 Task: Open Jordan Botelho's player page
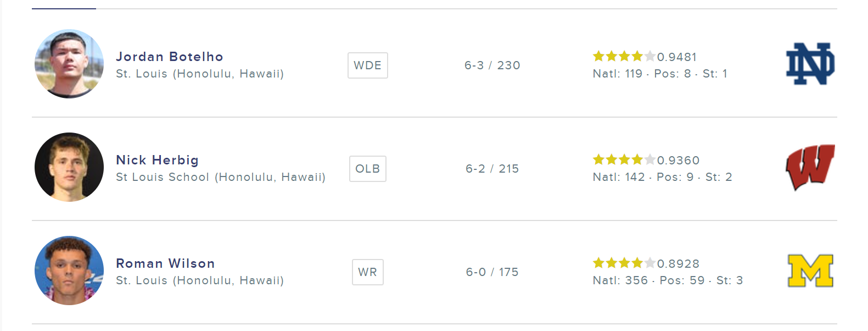pos(169,57)
